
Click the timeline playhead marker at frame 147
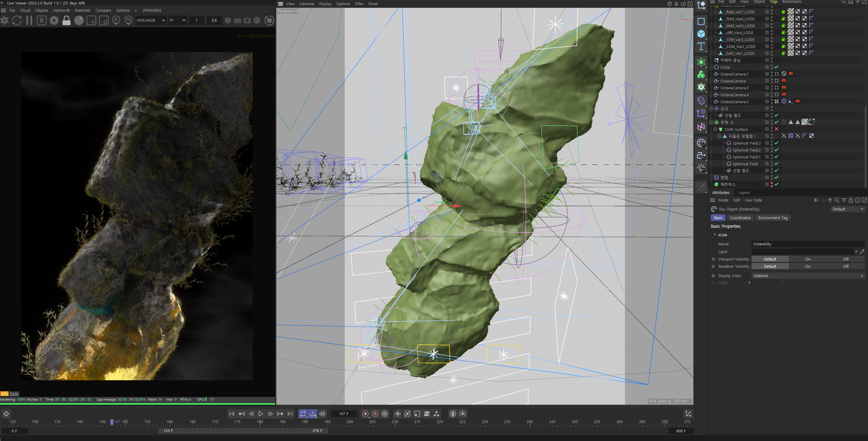pos(112,422)
